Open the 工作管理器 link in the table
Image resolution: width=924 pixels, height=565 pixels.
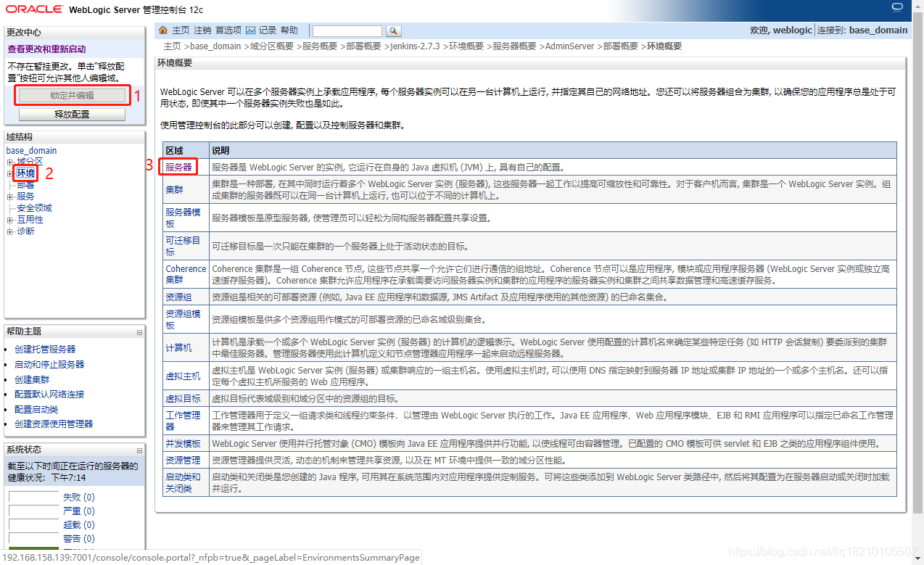coord(183,421)
